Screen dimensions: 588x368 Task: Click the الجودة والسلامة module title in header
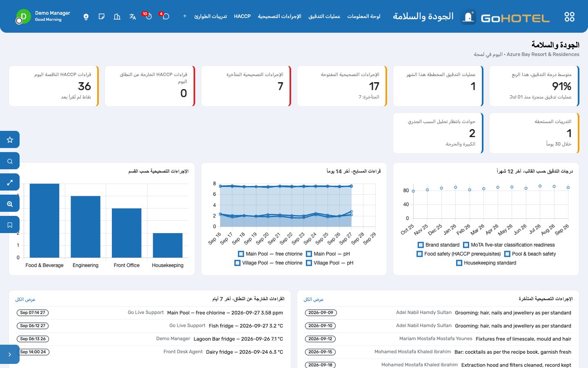coord(423,16)
